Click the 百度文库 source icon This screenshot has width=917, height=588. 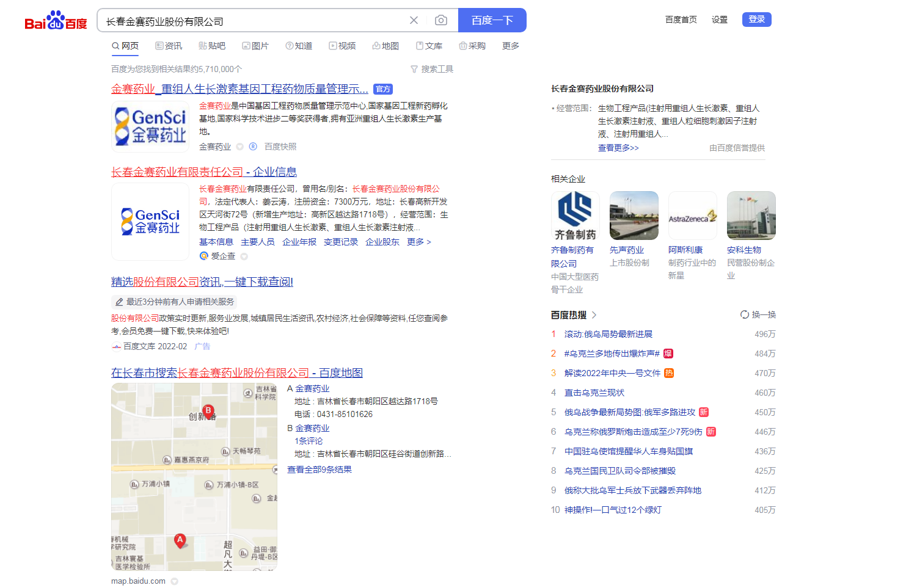(116, 346)
